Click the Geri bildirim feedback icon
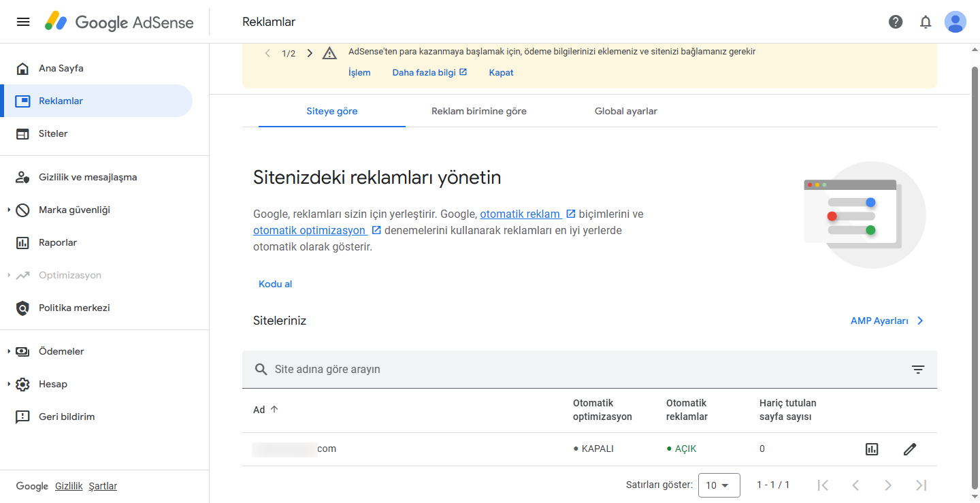The width and height of the screenshot is (980, 503). (x=22, y=417)
